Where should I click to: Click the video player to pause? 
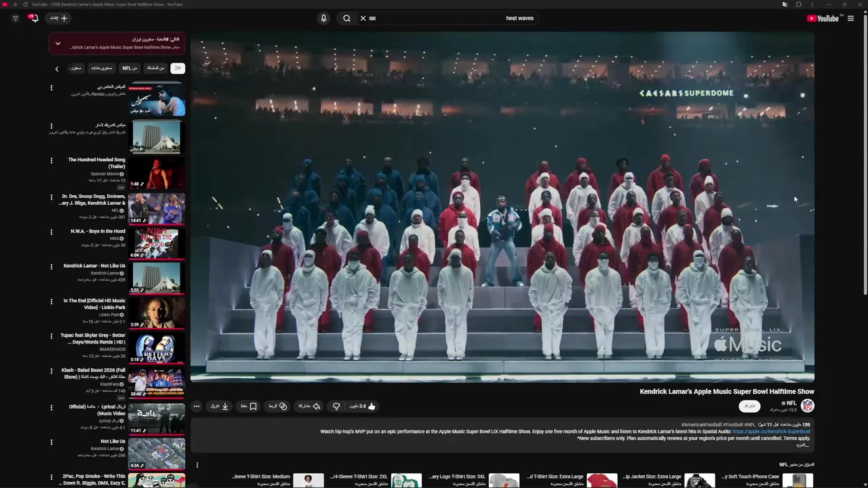tap(502, 207)
